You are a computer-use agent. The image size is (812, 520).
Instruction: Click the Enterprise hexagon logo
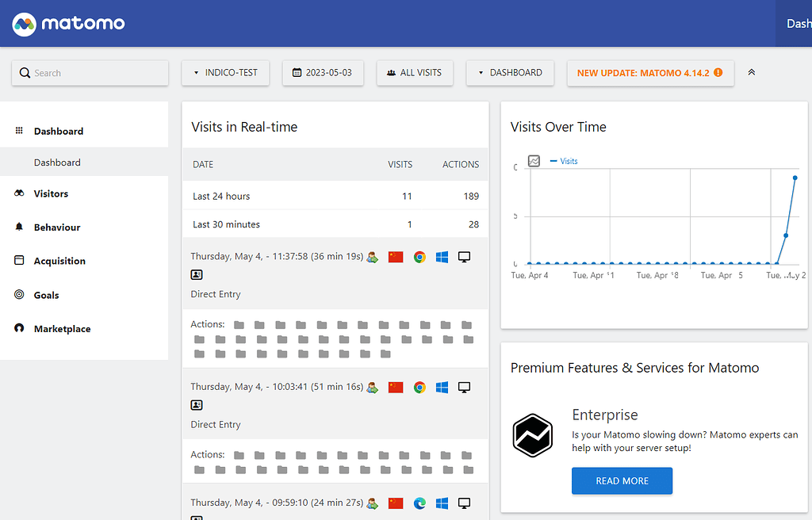[533, 435]
